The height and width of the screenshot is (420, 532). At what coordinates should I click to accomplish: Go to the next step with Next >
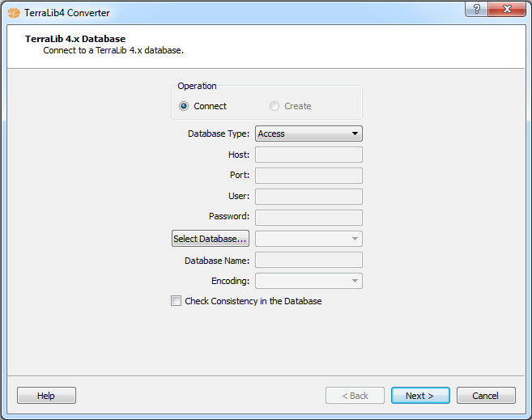click(420, 396)
